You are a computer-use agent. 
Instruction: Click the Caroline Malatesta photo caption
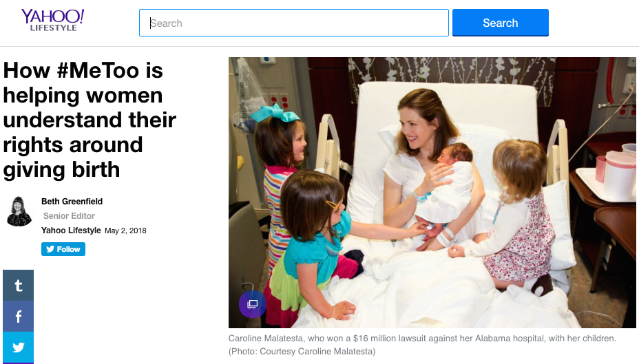[x=422, y=339]
